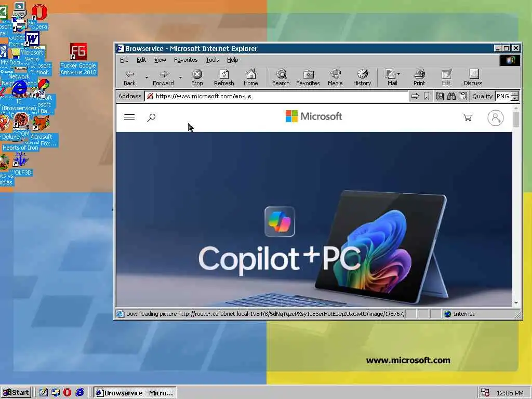
Task: Click the Copilot logo tile in the banner
Action: [280, 221]
